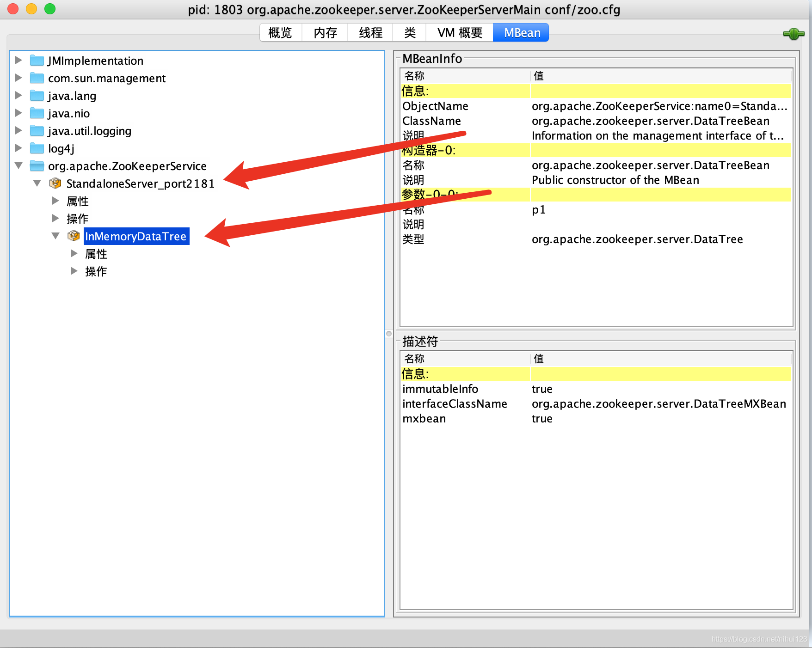Select the log4j tree label
Screen dimensions: 812x648
[x=61, y=148]
